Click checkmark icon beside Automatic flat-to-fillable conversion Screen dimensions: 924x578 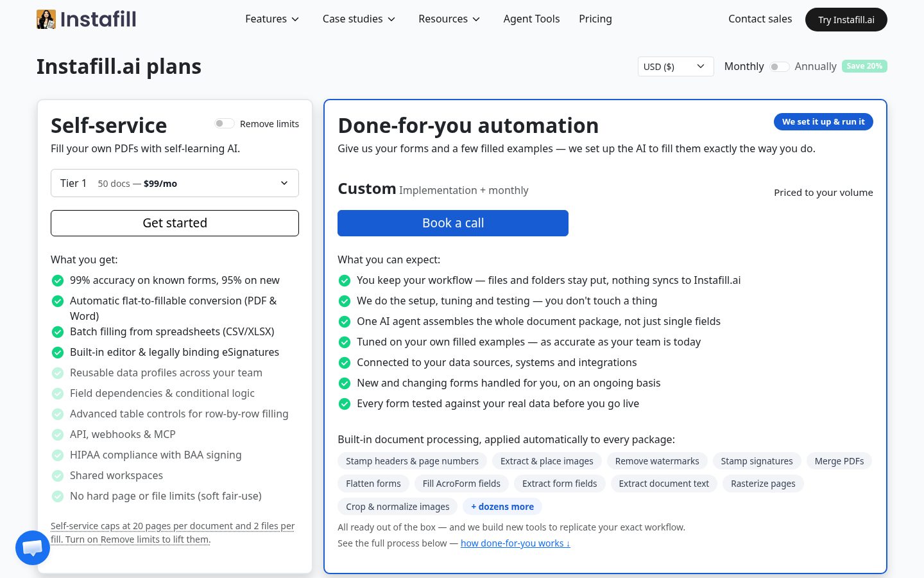(x=58, y=301)
